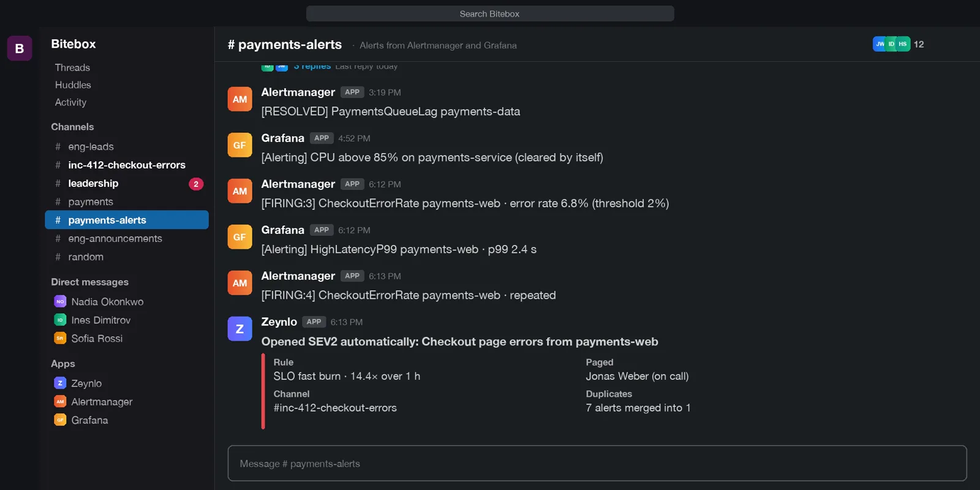Click Nadia Okonkwo's avatar in Direct messages
Screen dimensions: 980x490
[x=60, y=301]
